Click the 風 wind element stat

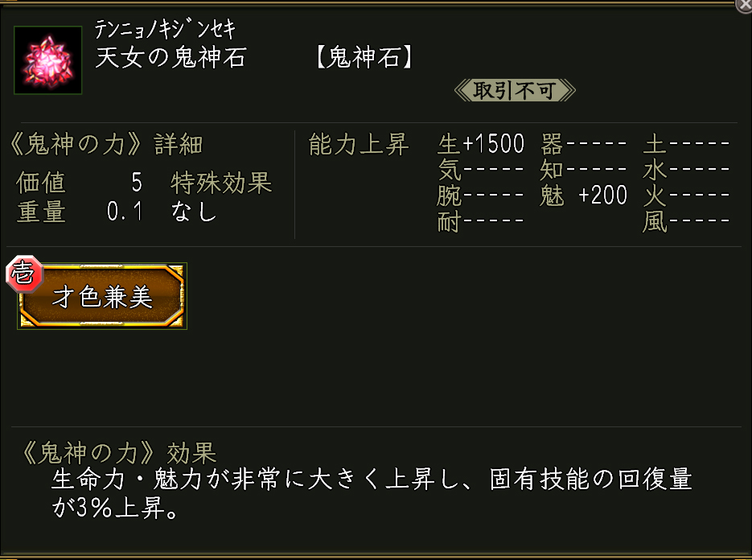click(x=686, y=221)
